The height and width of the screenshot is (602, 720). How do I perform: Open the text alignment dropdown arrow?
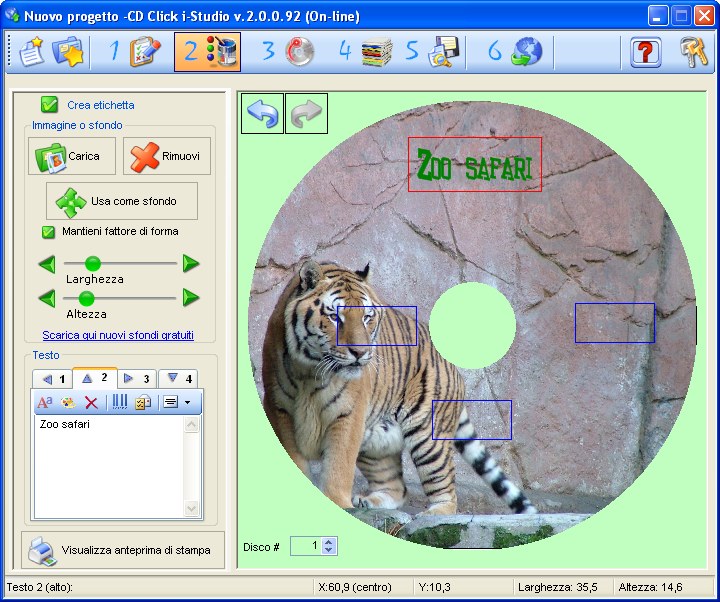pyautogui.click(x=186, y=402)
